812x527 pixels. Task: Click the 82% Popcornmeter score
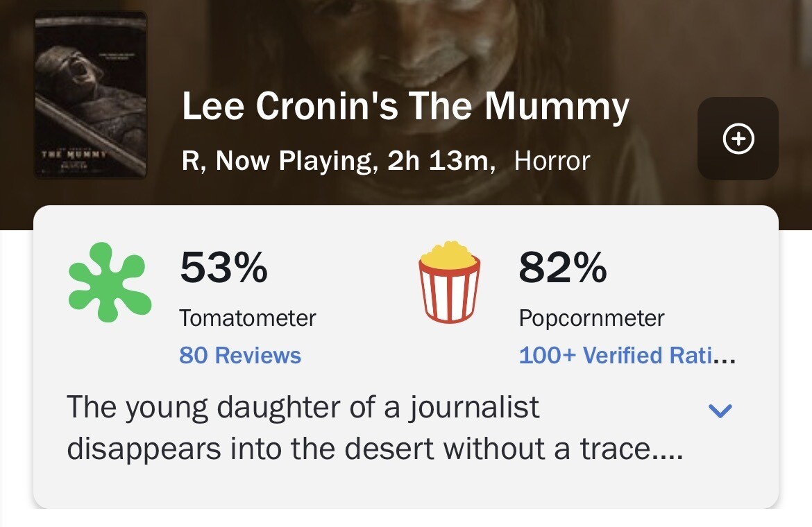pyautogui.click(x=562, y=268)
